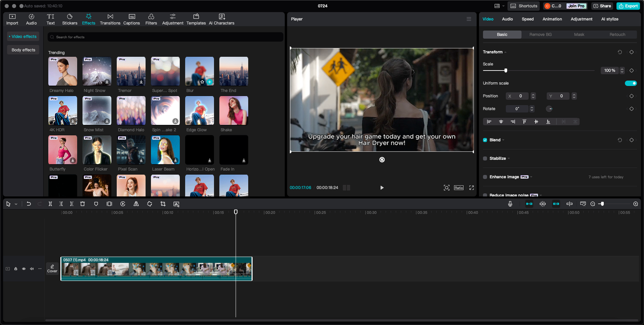Turn off the Uniform scale switch
Viewport: 644px width, 325px height.
630,83
